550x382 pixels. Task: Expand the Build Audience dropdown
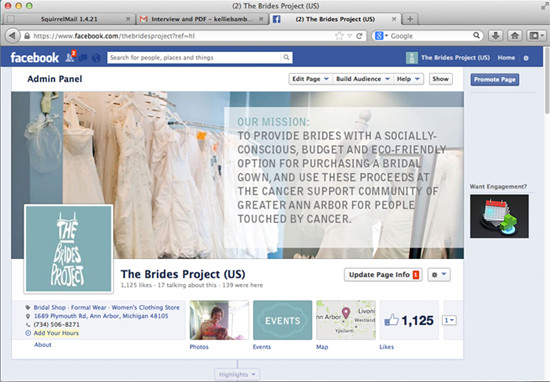363,79
